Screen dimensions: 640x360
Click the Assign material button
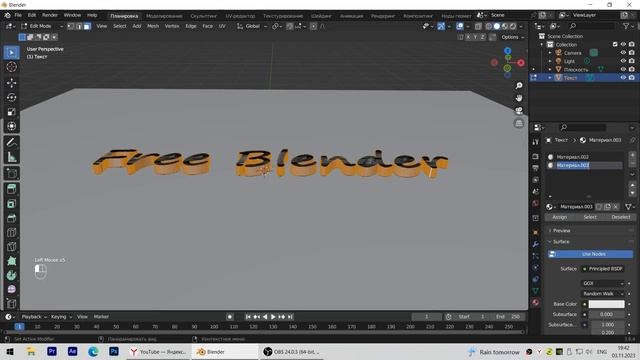560,217
